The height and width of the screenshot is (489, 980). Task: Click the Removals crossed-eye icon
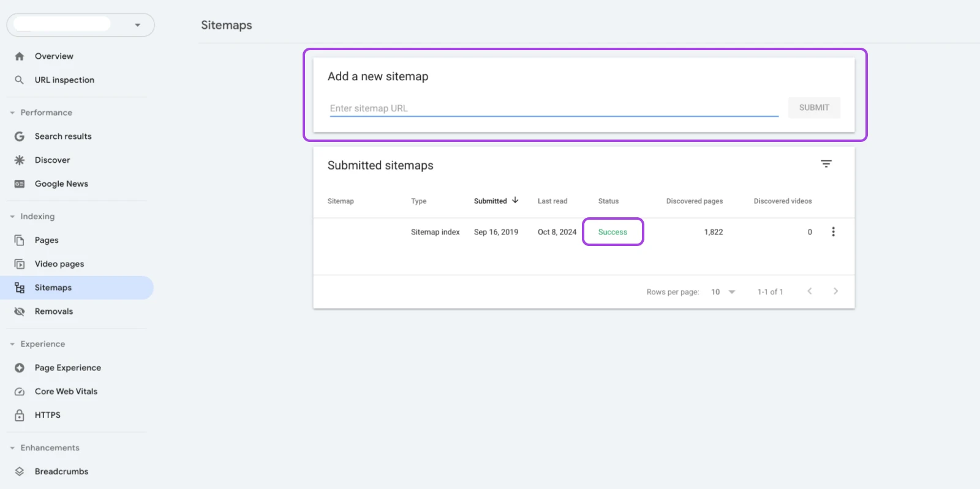click(x=20, y=312)
